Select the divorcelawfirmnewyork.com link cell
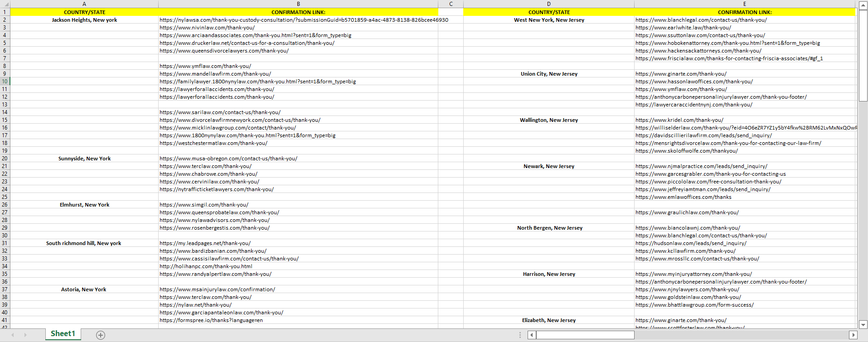The width and height of the screenshot is (868, 342). (298, 120)
